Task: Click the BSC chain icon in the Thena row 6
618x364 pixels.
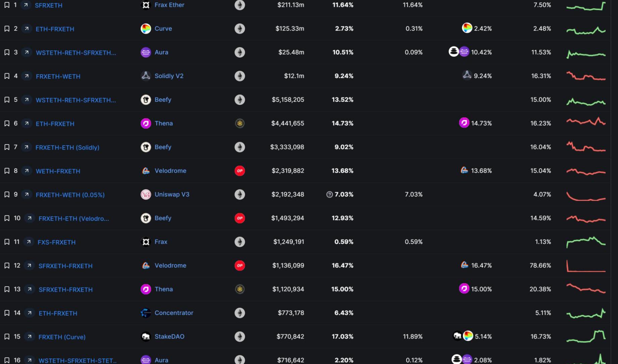Action: click(239, 123)
